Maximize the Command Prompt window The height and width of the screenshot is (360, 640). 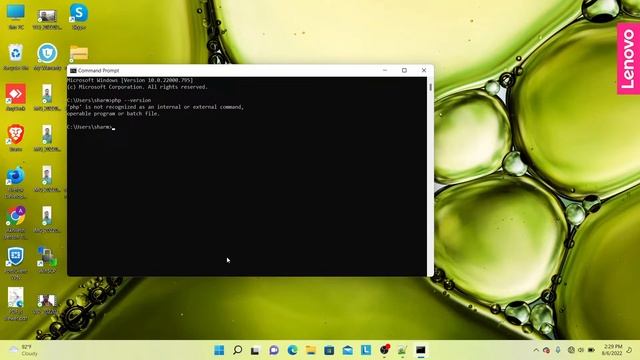(404, 70)
